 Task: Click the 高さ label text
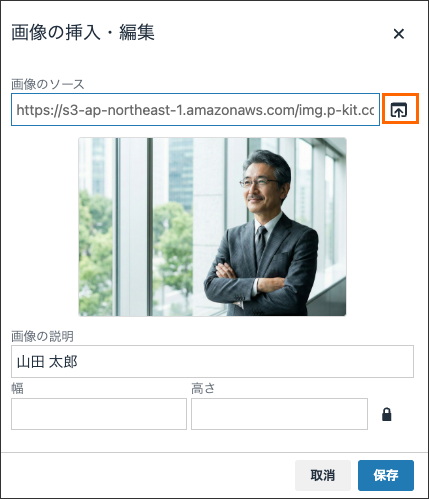pos(203,388)
